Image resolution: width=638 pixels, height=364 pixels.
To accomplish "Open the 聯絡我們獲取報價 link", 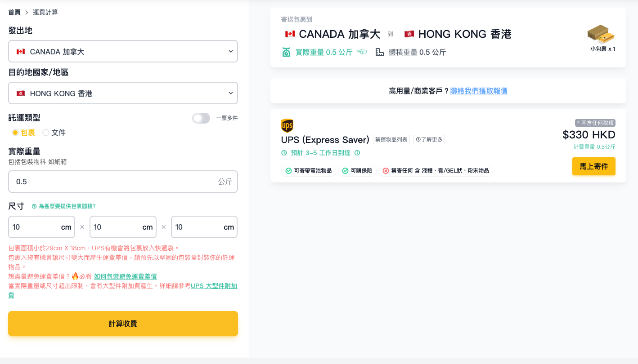I will point(479,91).
